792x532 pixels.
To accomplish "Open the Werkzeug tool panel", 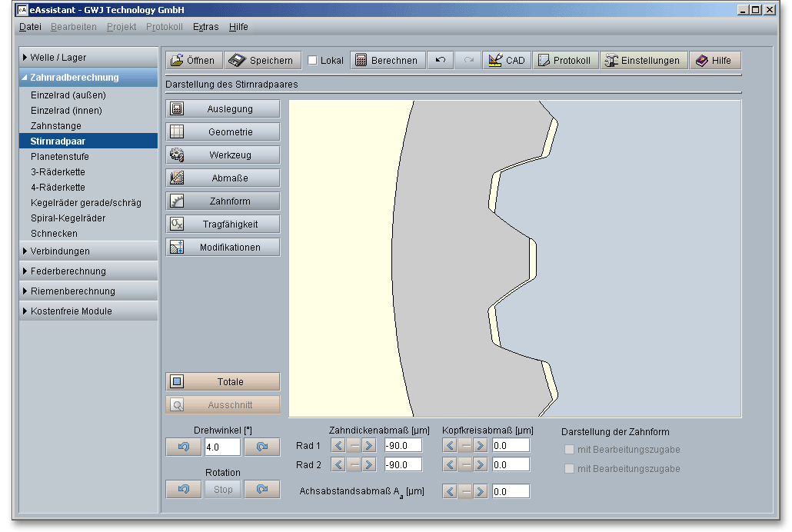I will click(222, 155).
